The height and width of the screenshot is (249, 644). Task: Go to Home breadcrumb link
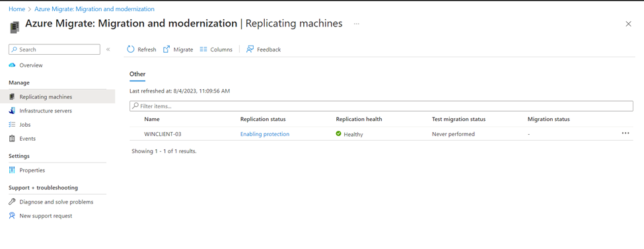pos(17,9)
